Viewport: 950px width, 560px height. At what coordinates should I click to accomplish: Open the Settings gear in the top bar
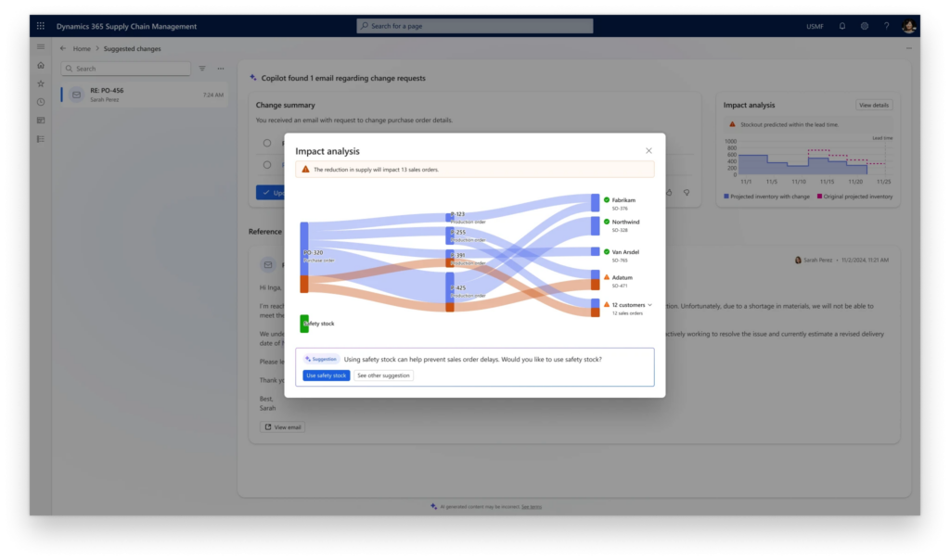[x=865, y=26]
